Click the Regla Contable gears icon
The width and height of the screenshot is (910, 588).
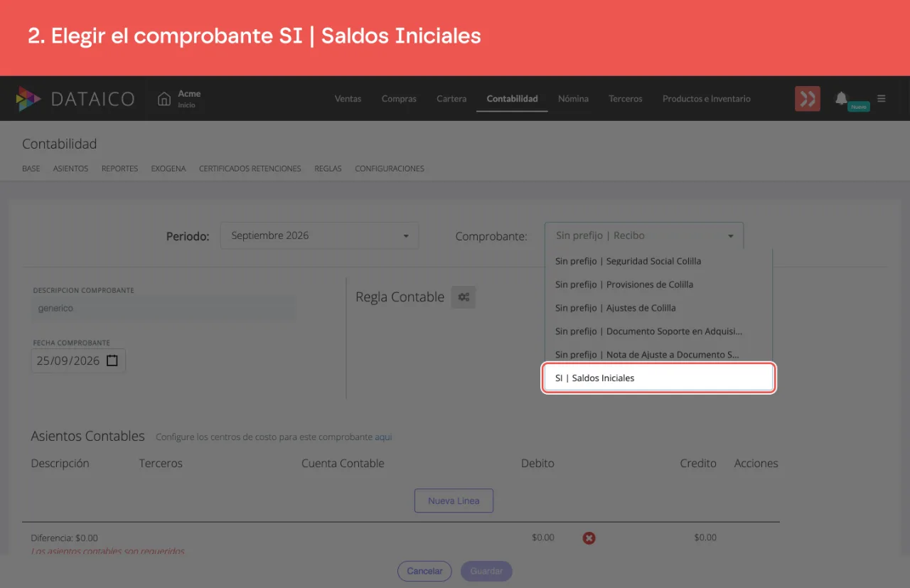464,297
